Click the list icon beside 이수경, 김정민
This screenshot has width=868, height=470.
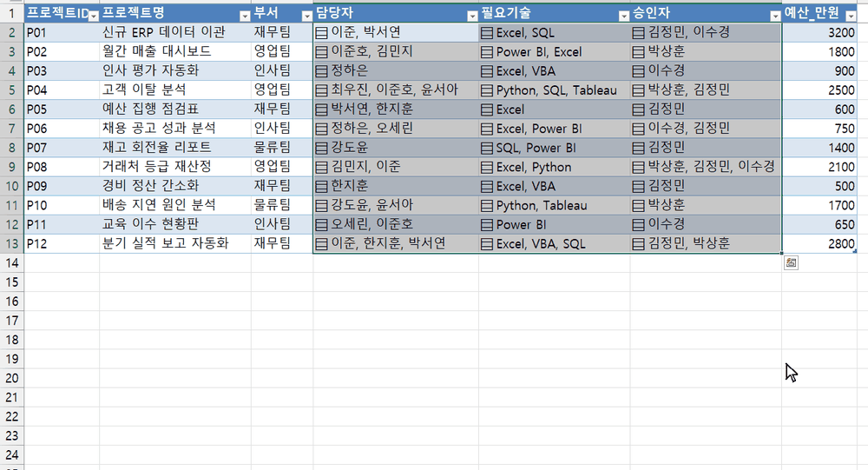click(x=638, y=129)
